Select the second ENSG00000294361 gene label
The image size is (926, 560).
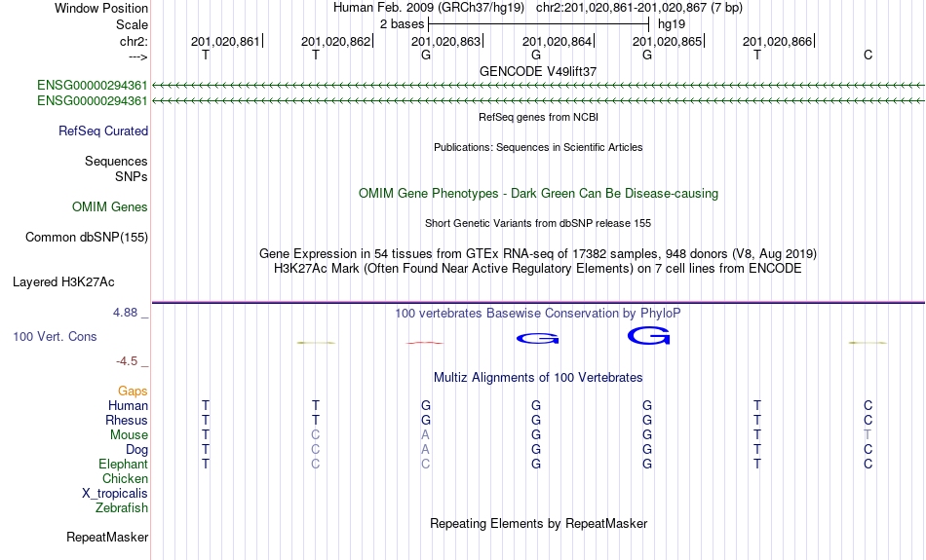click(93, 101)
